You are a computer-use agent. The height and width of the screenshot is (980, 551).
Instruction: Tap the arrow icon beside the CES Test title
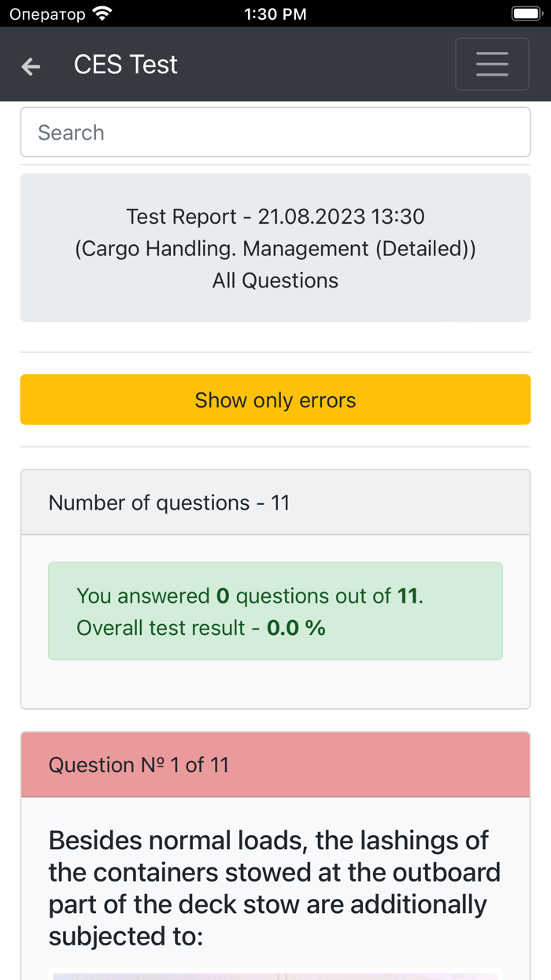(x=30, y=66)
